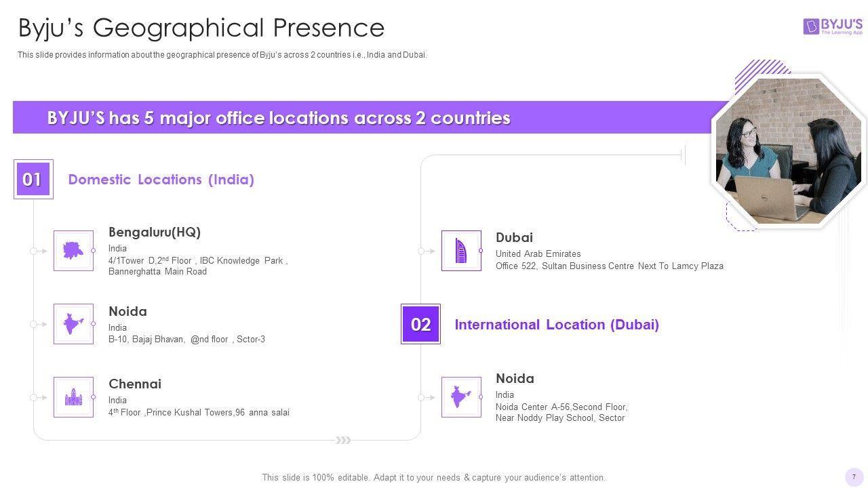The image size is (868, 488).
Task: Click the address "4/1Tower D, 2nd Floor, IBC Knowledge Park"
Action: pyautogui.click(x=198, y=260)
